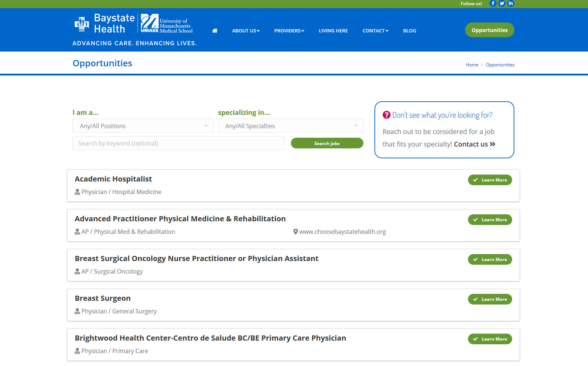Viewport: 588px width, 366px height.
Task: Focus the Search by keyword field
Action: [178, 143]
